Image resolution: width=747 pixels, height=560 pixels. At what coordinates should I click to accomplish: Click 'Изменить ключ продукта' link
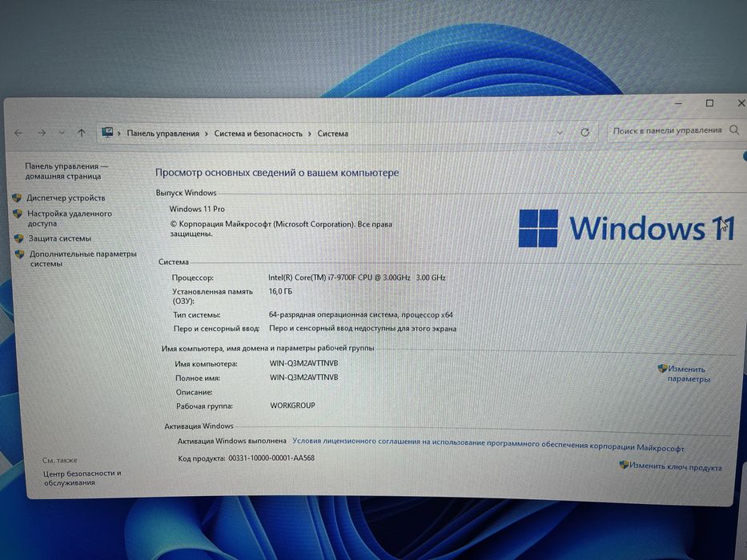pyautogui.click(x=676, y=466)
